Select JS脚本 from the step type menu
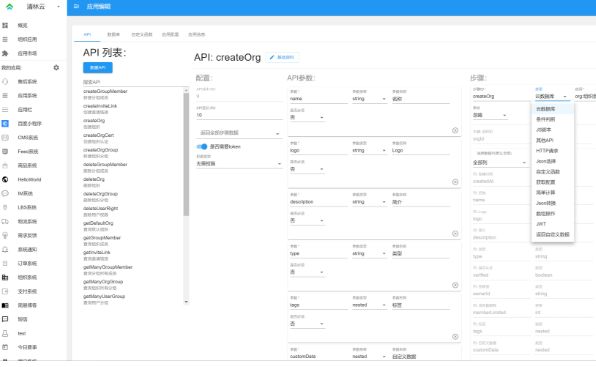596x367 pixels. [553, 130]
